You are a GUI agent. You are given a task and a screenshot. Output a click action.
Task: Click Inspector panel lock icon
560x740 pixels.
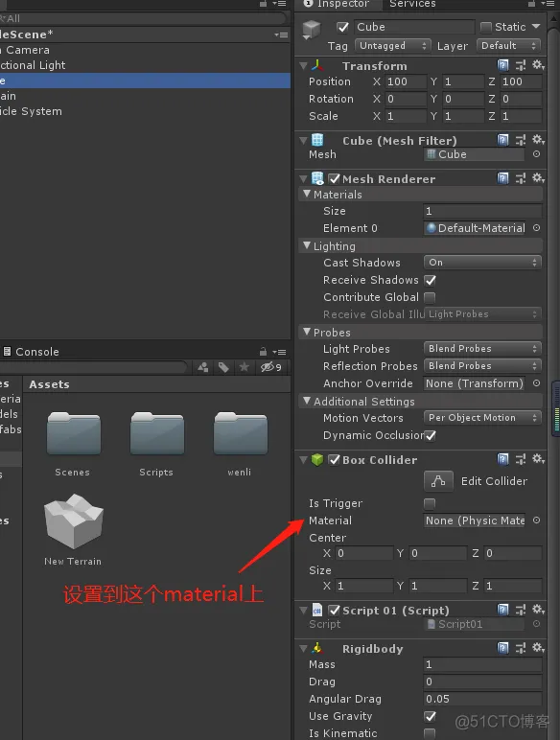(531, 3)
